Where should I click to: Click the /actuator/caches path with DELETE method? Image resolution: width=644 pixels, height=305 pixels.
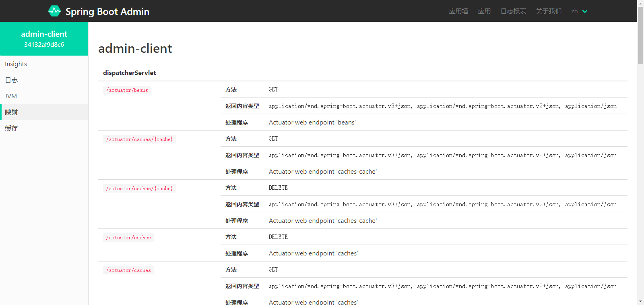tap(128, 237)
